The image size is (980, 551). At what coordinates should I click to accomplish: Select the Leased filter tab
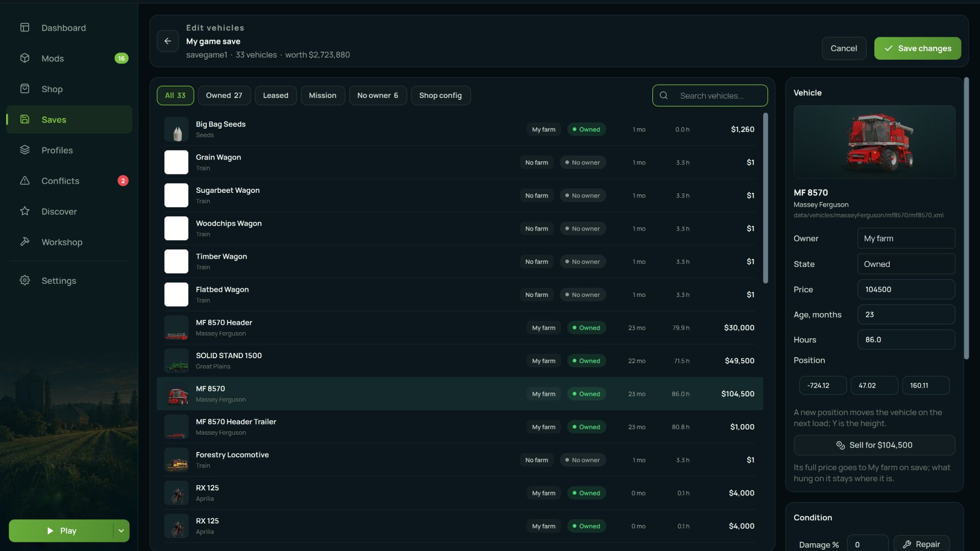point(276,95)
